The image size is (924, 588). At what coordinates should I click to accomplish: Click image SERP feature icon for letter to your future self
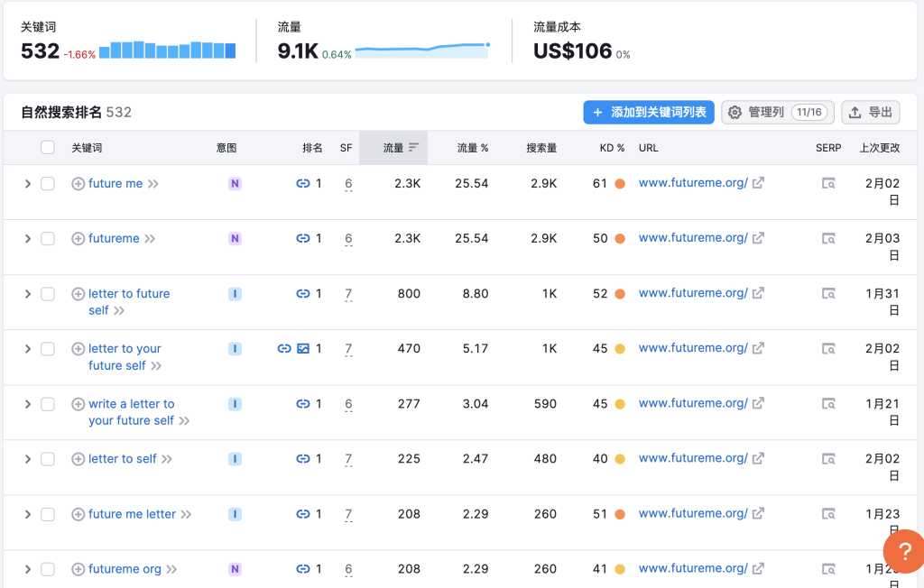point(303,349)
